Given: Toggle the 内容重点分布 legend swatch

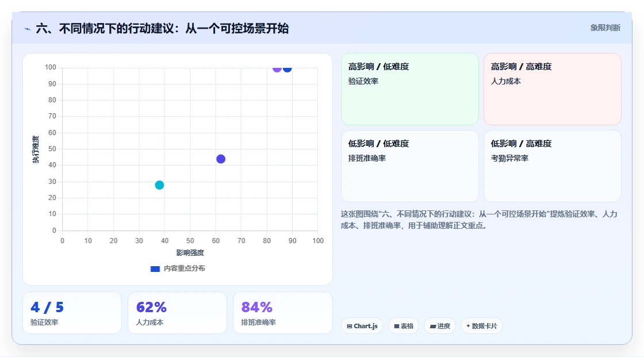Looking at the screenshot, I should (155, 268).
